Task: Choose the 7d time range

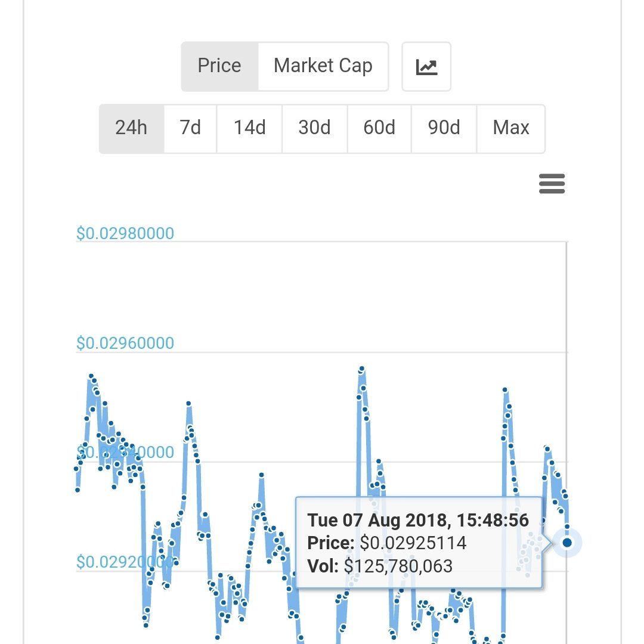Action: pos(190,129)
